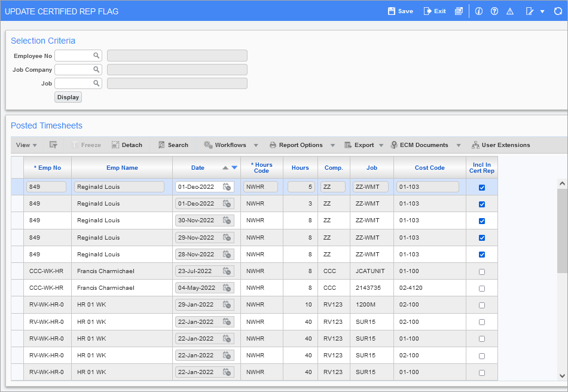The image size is (568, 392).
Task: Open help with the question mark icon
Action: pyautogui.click(x=494, y=11)
